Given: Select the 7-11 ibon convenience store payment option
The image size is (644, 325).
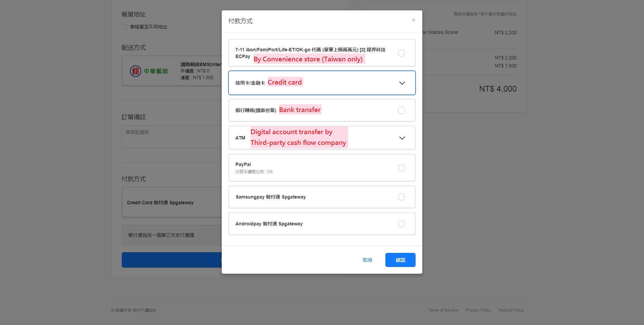Looking at the screenshot, I should (401, 53).
